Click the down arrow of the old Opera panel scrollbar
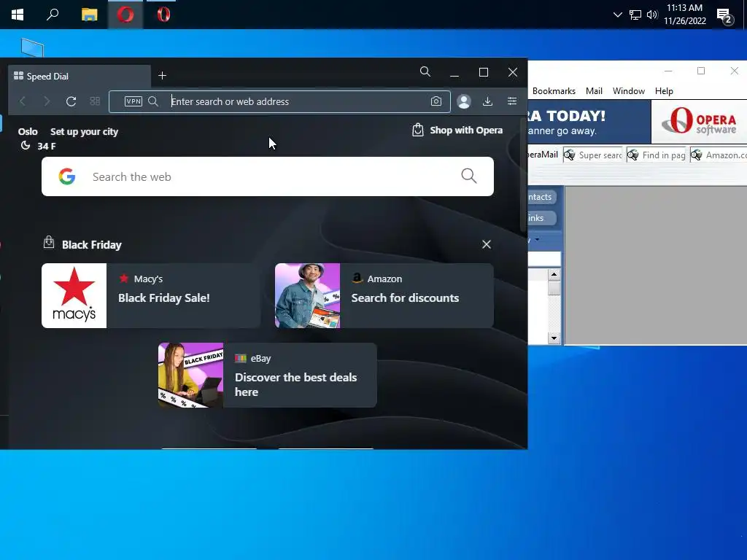 [554, 338]
